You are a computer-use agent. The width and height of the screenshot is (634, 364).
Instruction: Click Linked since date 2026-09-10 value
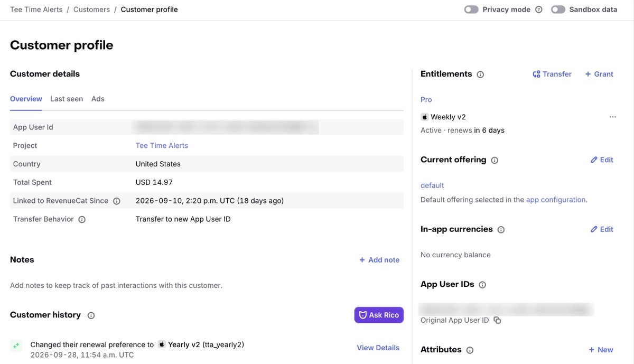click(x=210, y=201)
